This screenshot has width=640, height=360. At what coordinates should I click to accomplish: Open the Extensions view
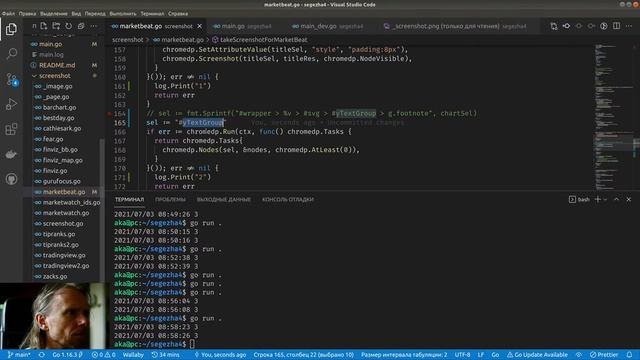coord(11,129)
